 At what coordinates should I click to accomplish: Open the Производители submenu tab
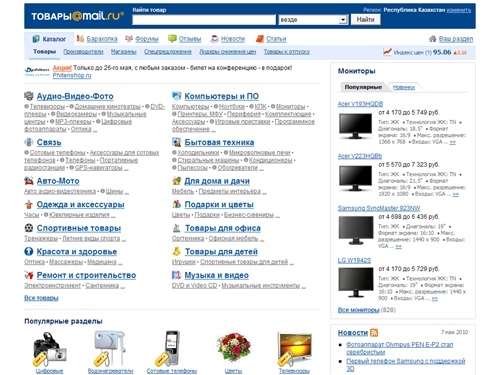coord(83,52)
